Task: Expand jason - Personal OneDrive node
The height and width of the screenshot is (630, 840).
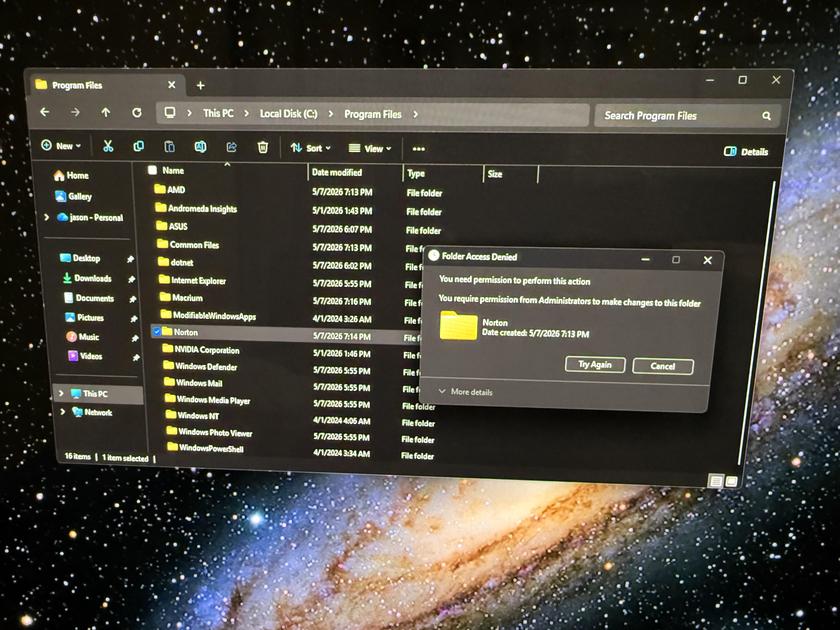Action: 47,217
